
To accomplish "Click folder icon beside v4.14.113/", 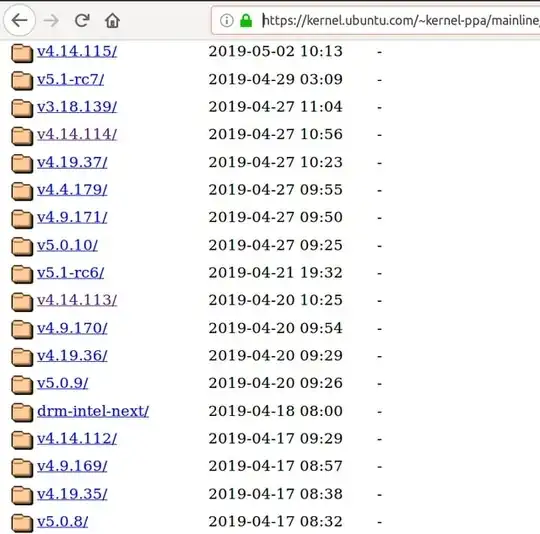I will click(x=22, y=302).
